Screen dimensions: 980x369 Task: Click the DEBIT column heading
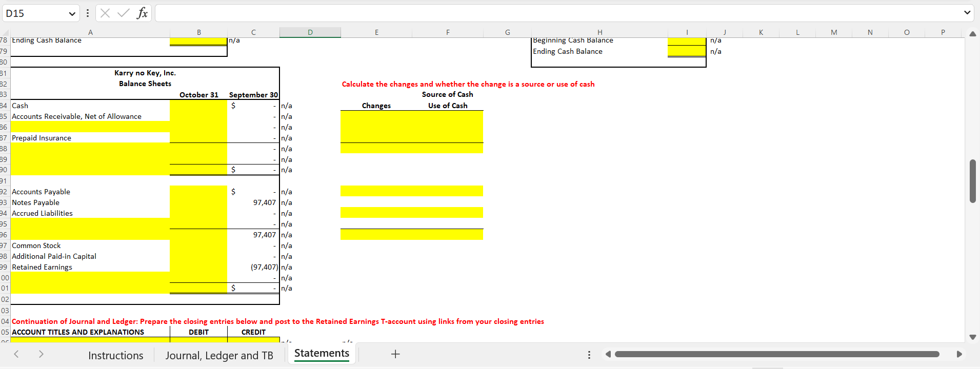(198, 332)
